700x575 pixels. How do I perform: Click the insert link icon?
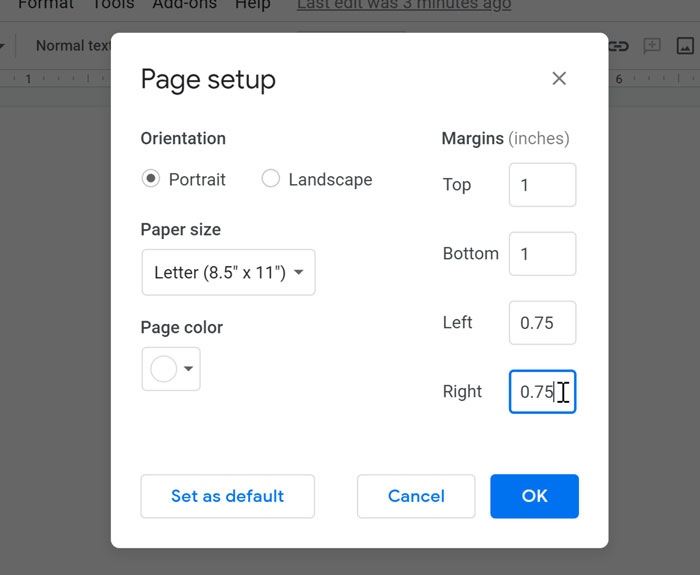click(619, 46)
